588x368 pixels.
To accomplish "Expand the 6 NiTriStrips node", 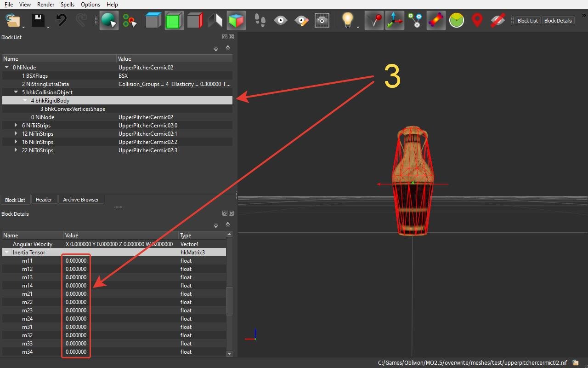I will (x=16, y=126).
